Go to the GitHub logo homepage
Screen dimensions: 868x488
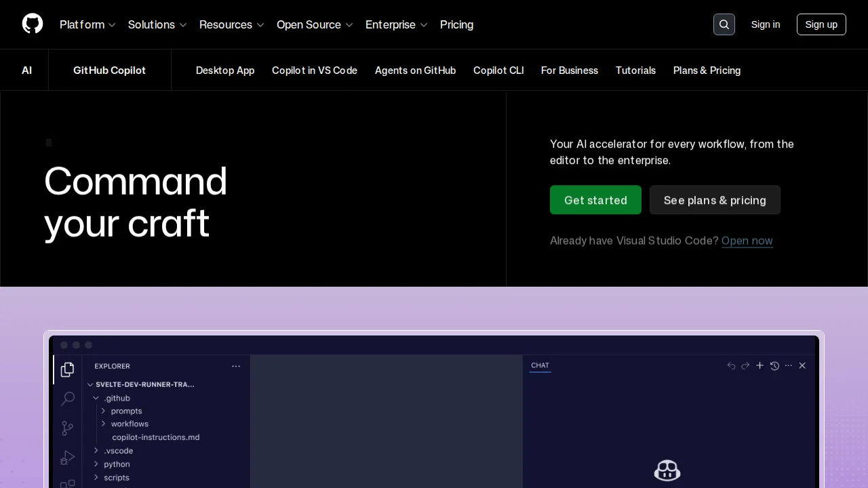pos(33,24)
